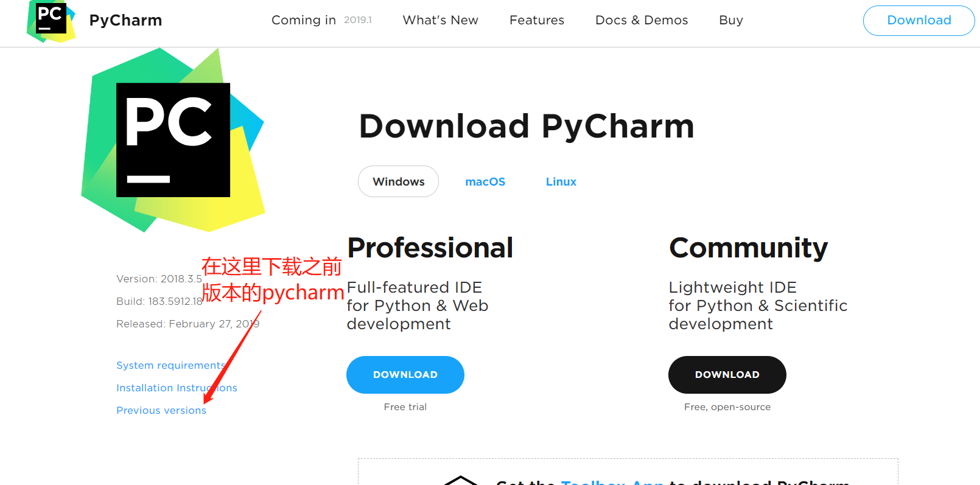Select the Build: 183.5912.18 text
This screenshot has height=485, width=980.
pos(159,301)
